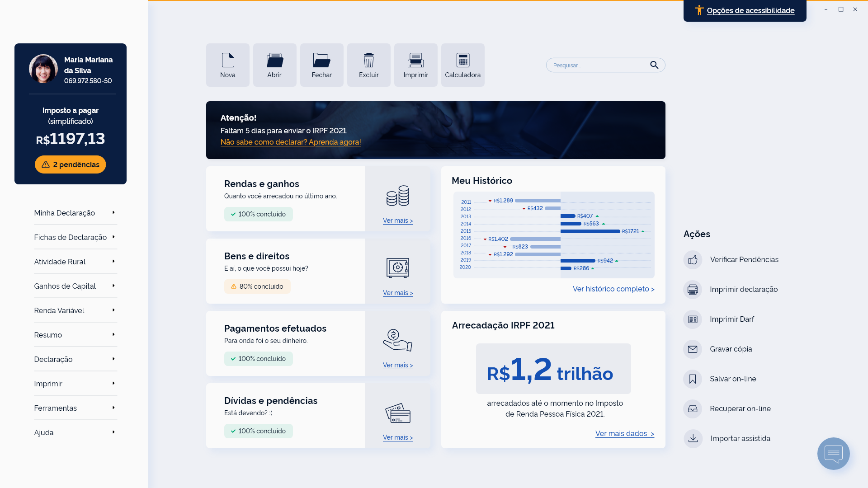The image size is (868, 488).
Task: Click the Excluir trash icon
Action: tap(368, 61)
